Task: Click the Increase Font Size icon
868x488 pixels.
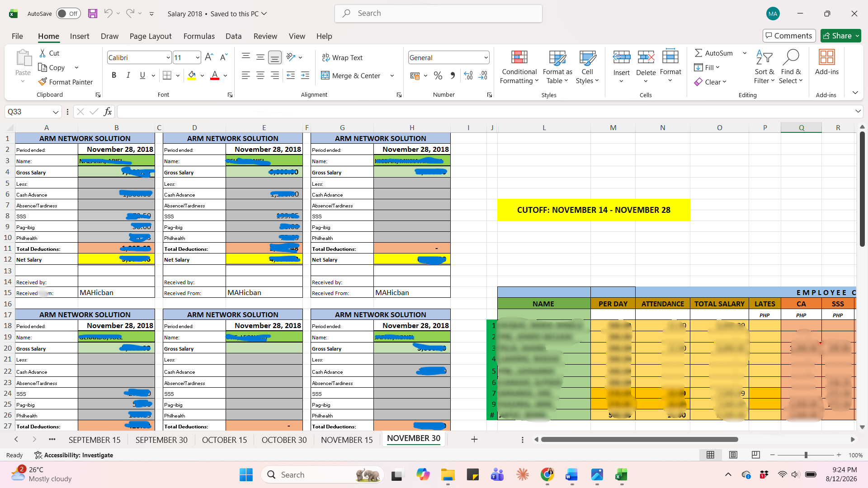Action: point(209,57)
